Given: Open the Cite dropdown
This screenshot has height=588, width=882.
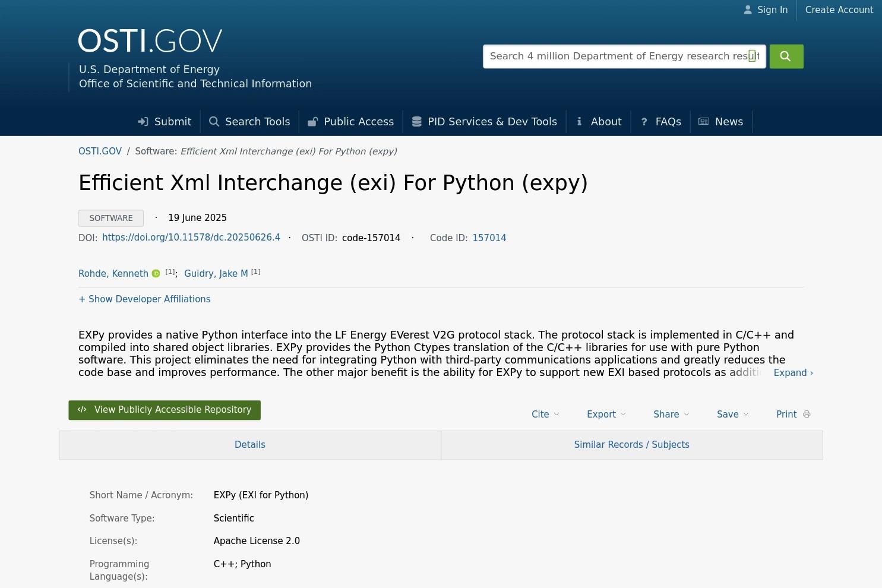Looking at the screenshot, I should (545, 415).
